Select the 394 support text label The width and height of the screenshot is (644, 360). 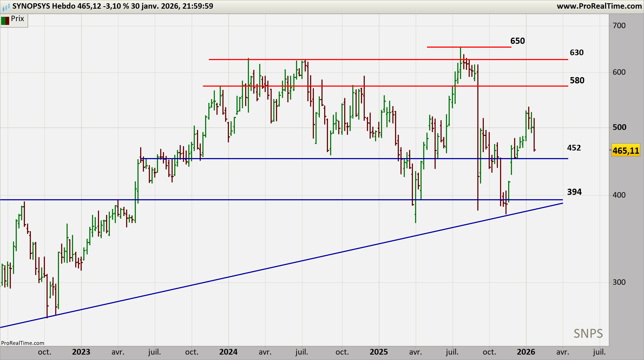pyautogui.click(x=574, y=192)
